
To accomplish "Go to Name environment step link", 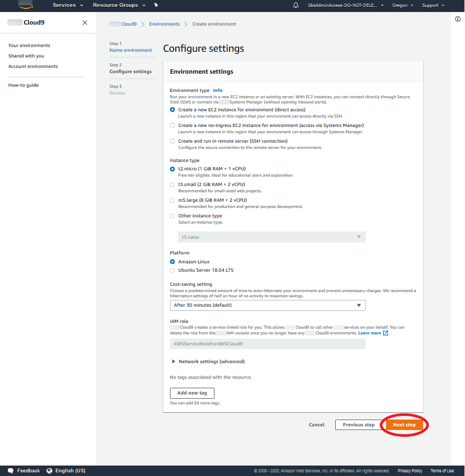I will coord(131,50).
